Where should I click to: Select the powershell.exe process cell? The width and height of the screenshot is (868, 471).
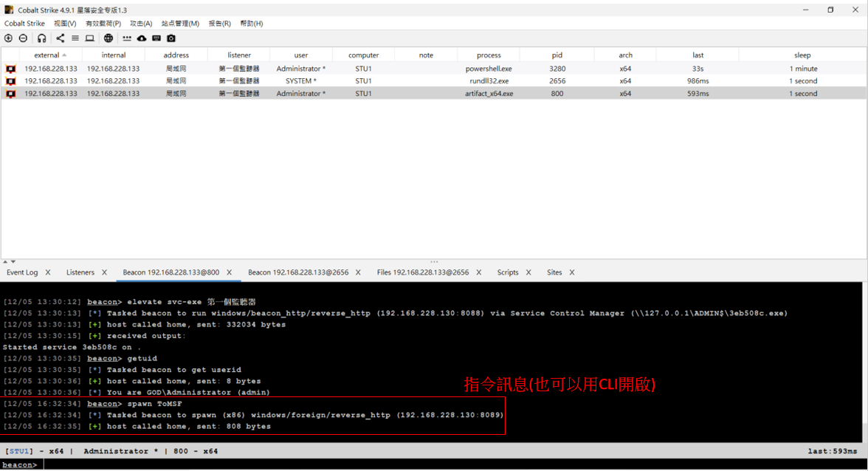[489, 69]
